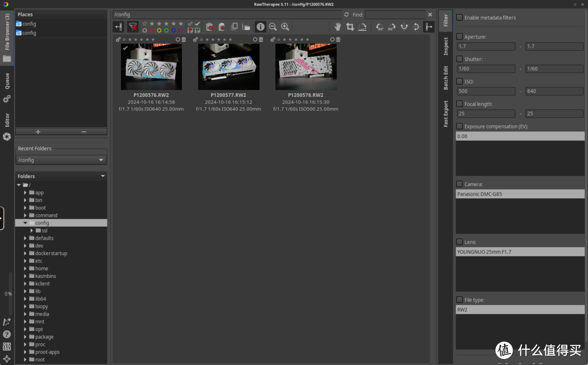Check the Aperture filter checkbox
Image resolution: width=588 pixels, height=365 pixels.
coord(460,36)
